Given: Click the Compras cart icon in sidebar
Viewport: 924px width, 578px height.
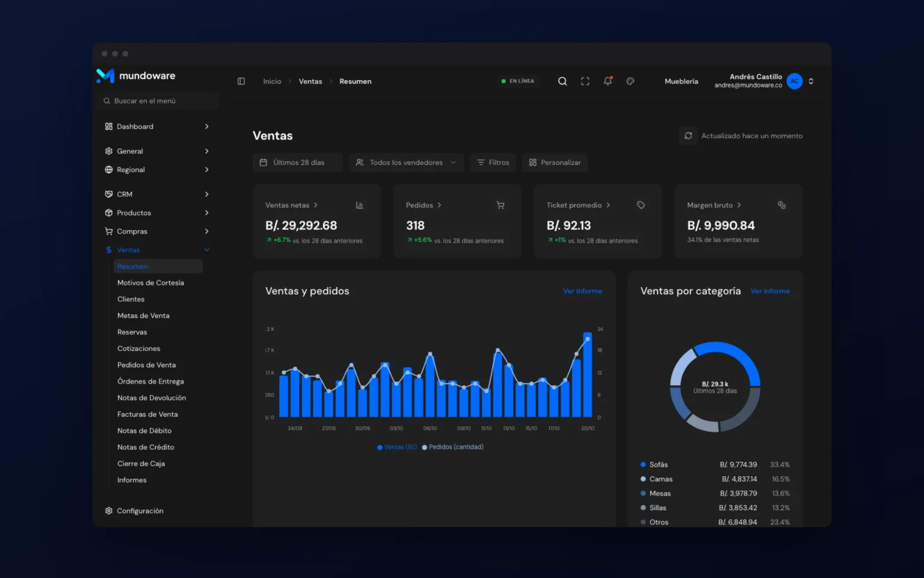Looking at the screenshot, I should [109, 231].
